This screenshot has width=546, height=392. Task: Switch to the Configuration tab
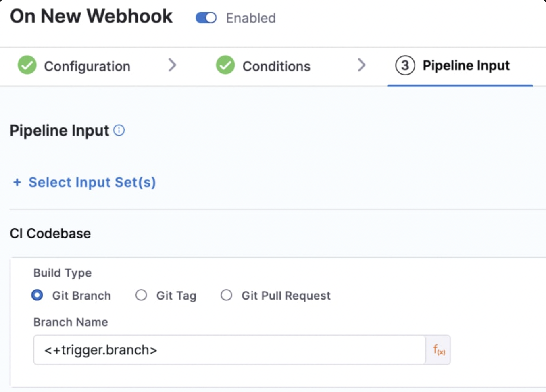(x=88, y=66)
